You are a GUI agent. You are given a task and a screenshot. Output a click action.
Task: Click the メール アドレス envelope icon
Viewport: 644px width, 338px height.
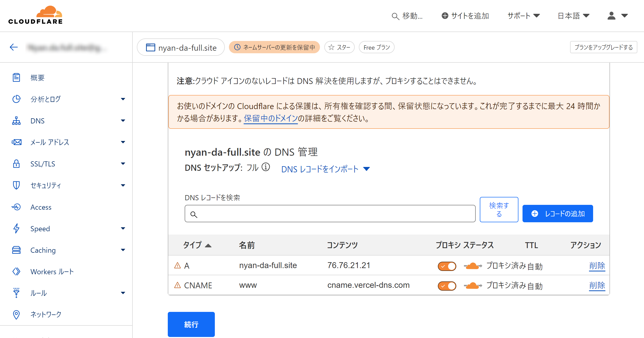coord(16,142)
